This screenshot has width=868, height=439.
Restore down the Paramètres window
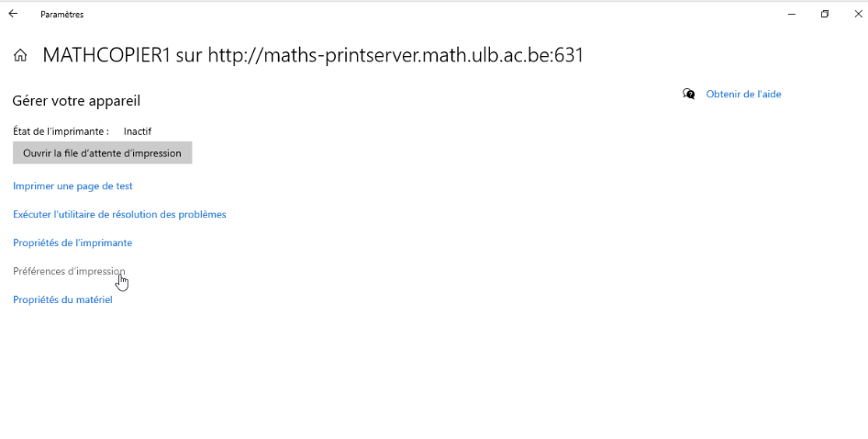[x=825, y=14]
